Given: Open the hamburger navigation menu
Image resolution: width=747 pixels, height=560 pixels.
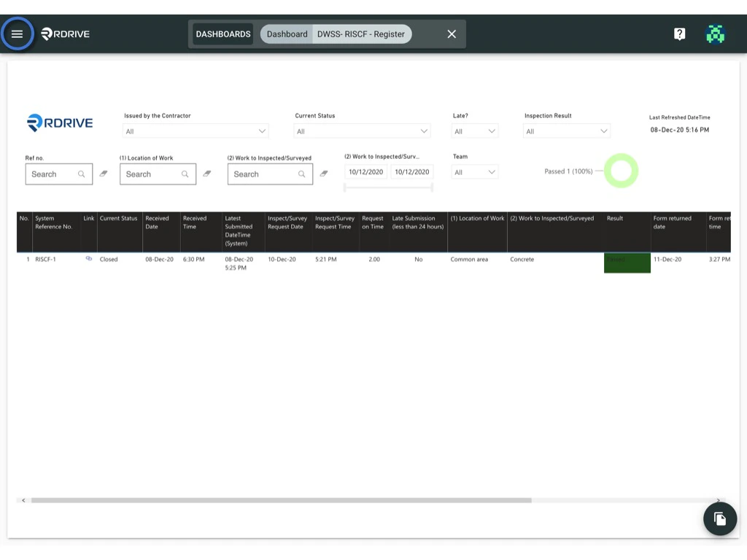Looking at the screenshot, I should click(18, 34).
